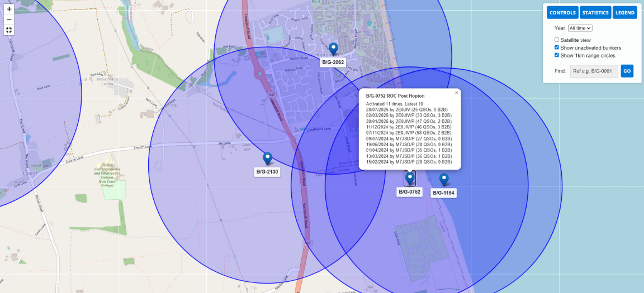Image resolution: width=644 pixels, height=293 pixels.
Task: Click the B/G-1164 label box
Action: [444, 193]
